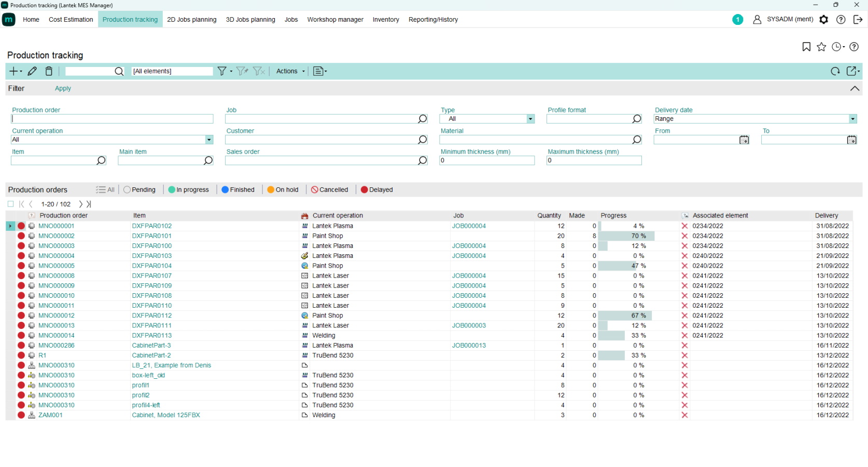Open calendar picker for From date

744,140
